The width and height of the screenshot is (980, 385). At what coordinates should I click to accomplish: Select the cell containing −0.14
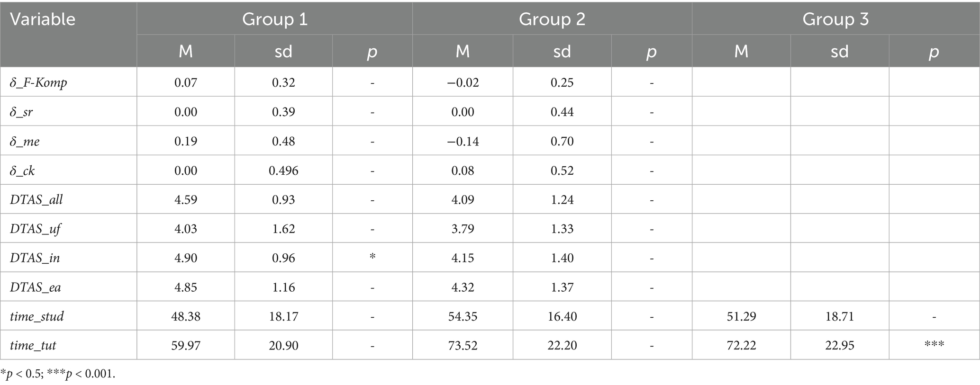click(x=463, y=141)
